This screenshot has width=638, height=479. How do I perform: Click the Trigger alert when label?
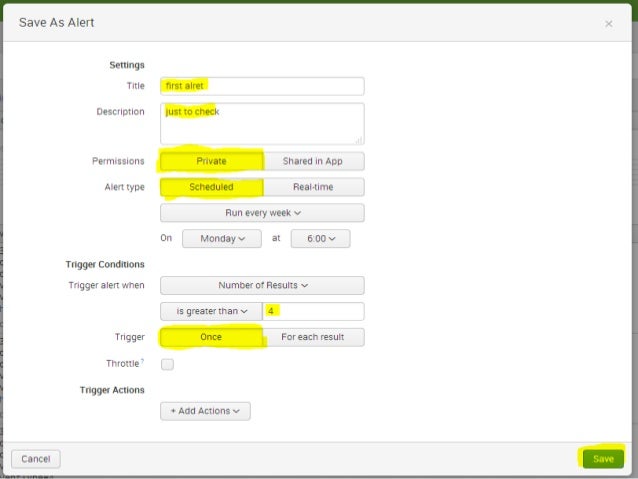coord(107,285)
